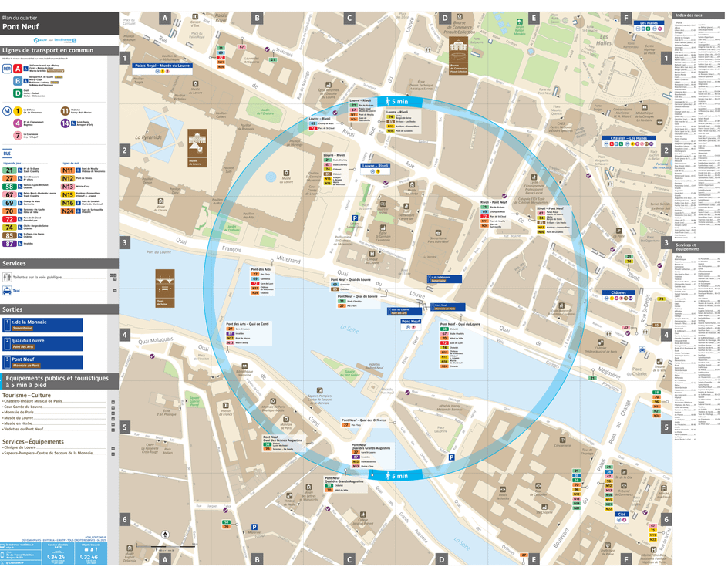
Task: Toggle the parking P marker near Place Dauphine
Action: tap(452, 457)
